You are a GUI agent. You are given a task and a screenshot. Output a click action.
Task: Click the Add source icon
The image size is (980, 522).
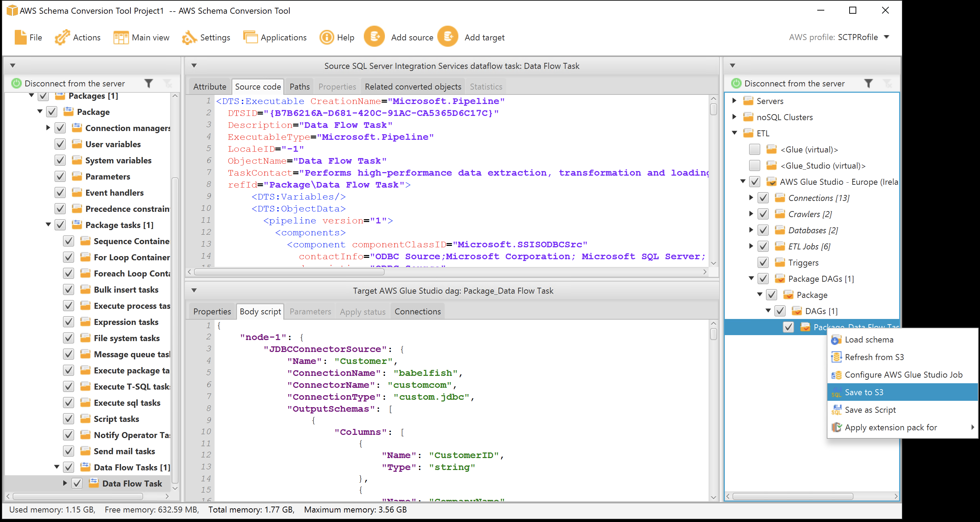(x=374, y=37)
